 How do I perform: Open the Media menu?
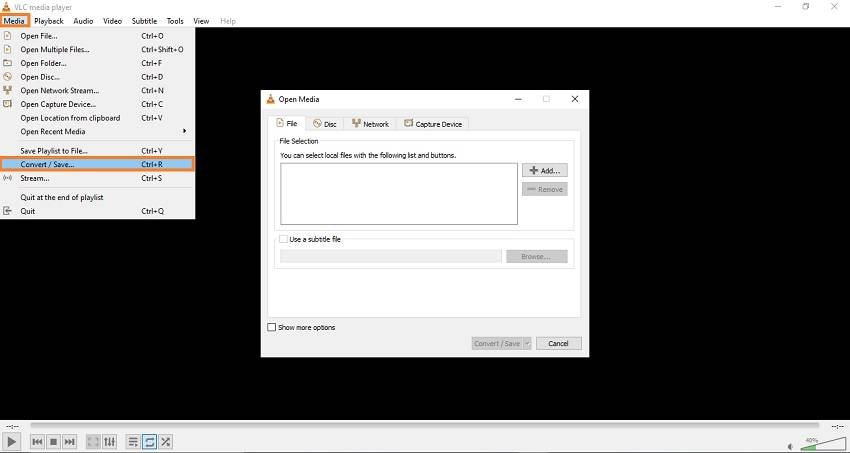pos(15,21)
